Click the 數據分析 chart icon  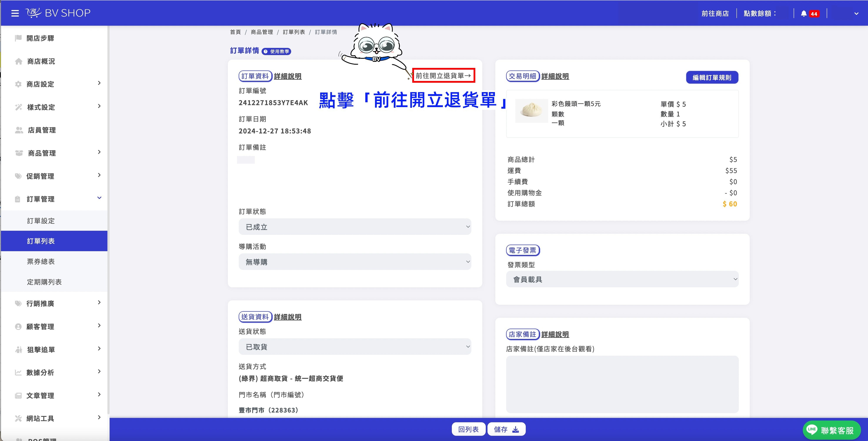(18, 372)
